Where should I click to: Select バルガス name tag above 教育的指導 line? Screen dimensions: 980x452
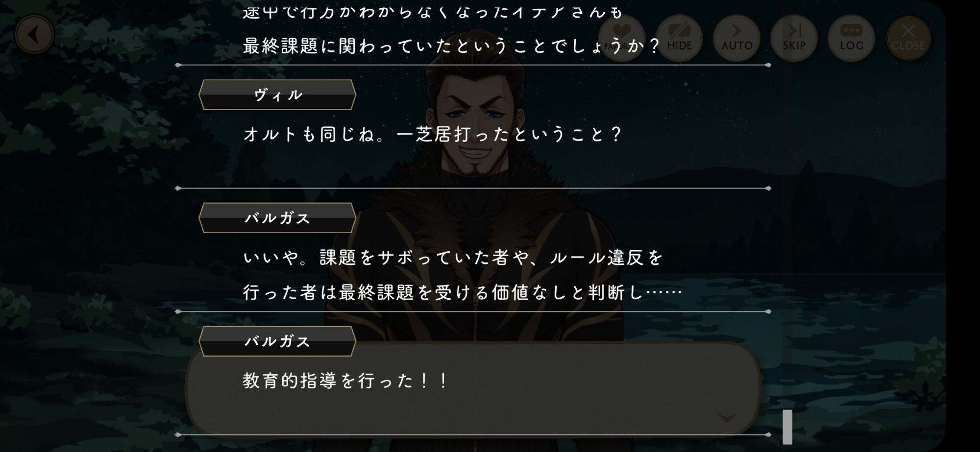(277, 341)
